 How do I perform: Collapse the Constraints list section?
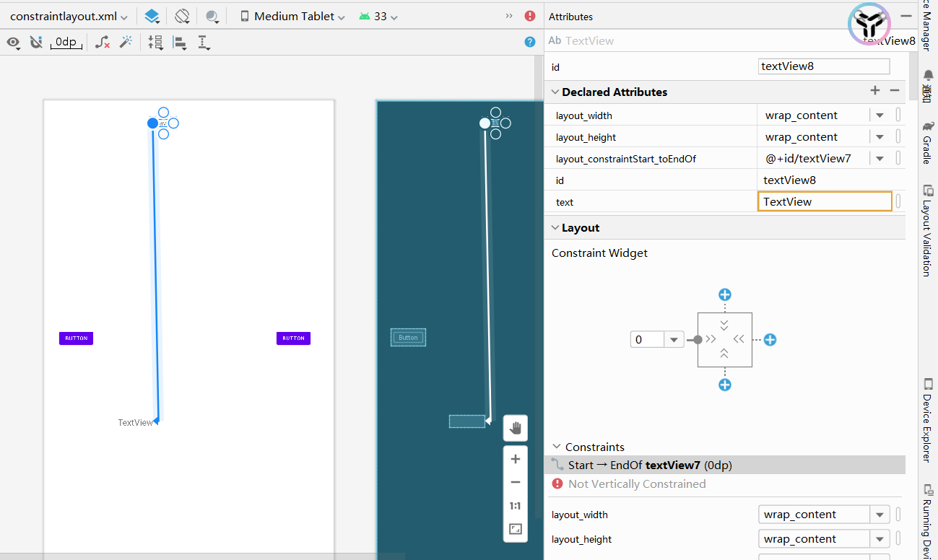556,447
